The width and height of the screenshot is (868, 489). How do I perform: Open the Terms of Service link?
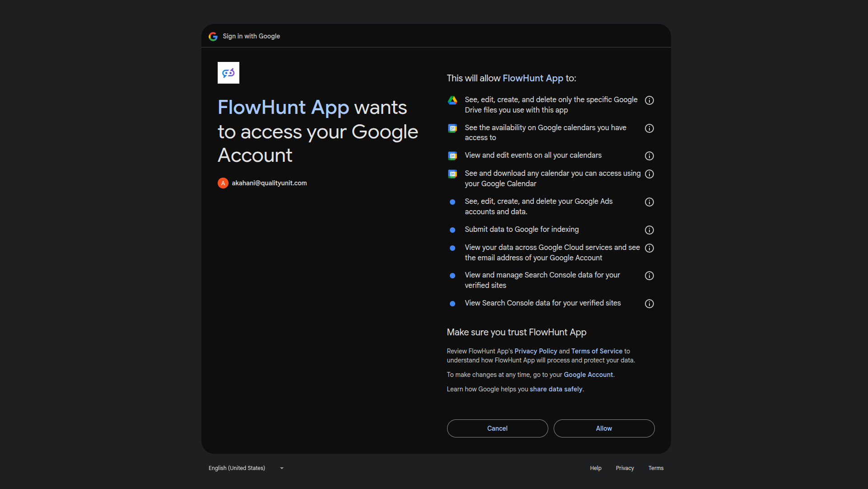(596, 351)
